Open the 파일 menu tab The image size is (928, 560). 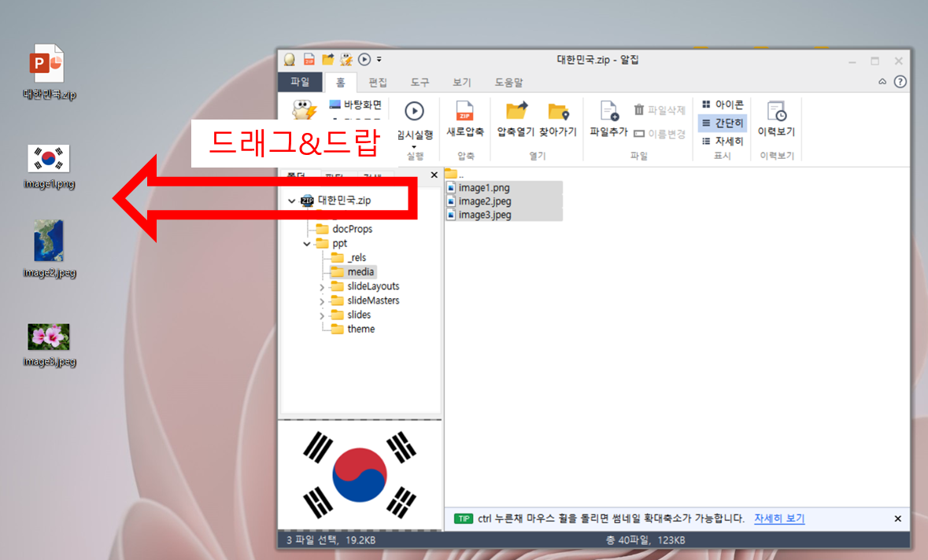300,82
